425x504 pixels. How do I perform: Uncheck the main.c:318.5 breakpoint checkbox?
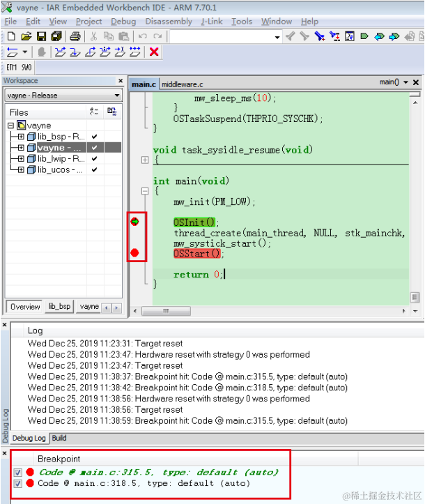[18, 483]
